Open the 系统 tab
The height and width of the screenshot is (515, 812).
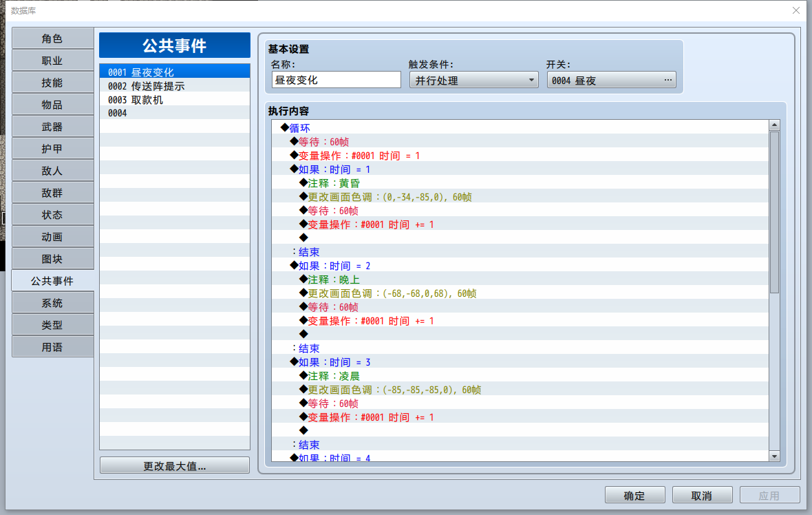52,303
